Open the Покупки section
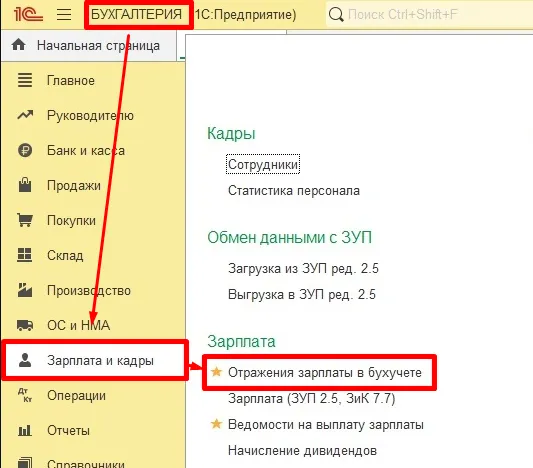Viewport: 533px width, 468px height. coord(71,221)
